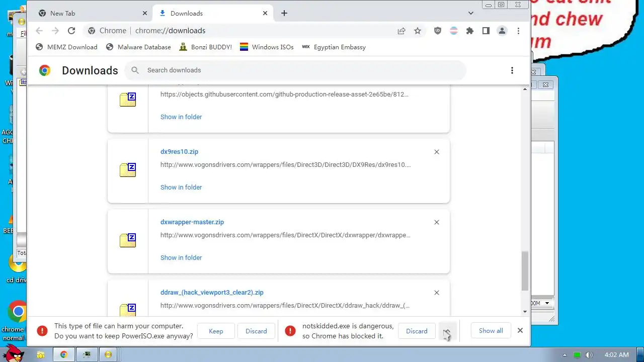Viewport: 644px width, 362px height.
Task: Close the New Tab tab
Action: coord(145,13)
